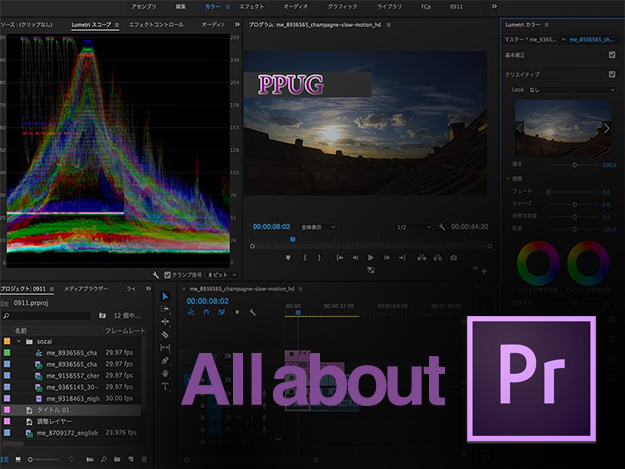Click the Export Frame camera icon

click(x=453, y=257)
